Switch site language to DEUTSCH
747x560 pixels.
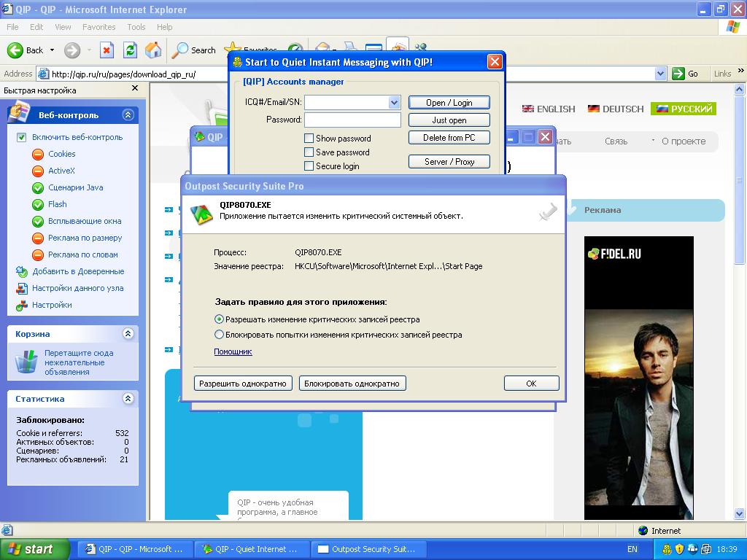pyautogui.click(x=616, y=109)
